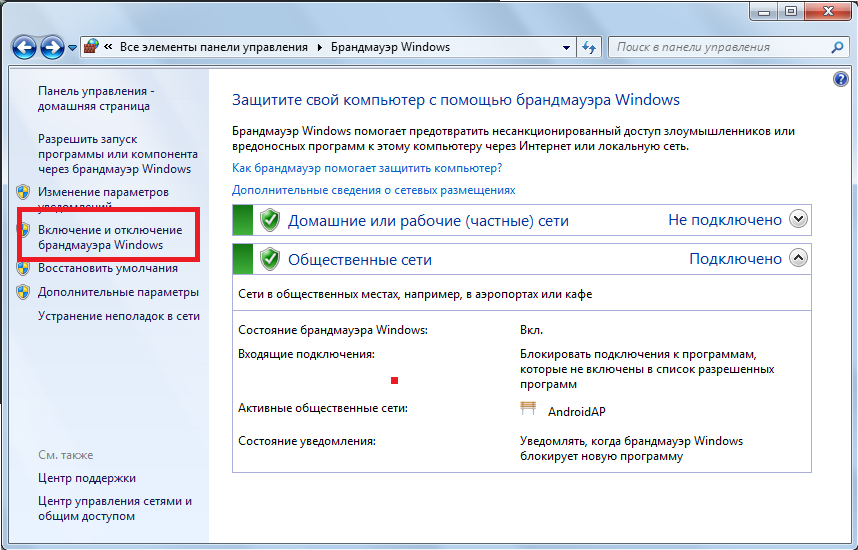Image resolution: width=858 pixels, height=550 pixels.
Task: Open the Как брандмауэр помогает защитить компьютер link
Action: click(366, 169)
